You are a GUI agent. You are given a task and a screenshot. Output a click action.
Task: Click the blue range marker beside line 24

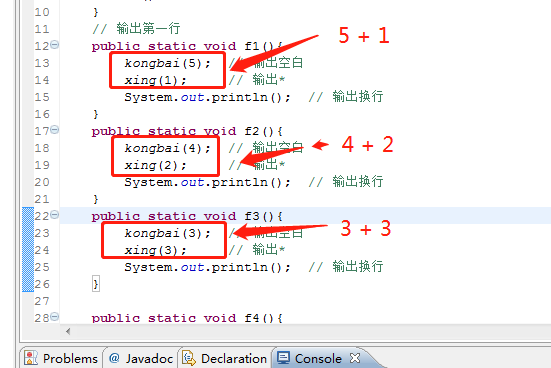pos(28,250)
